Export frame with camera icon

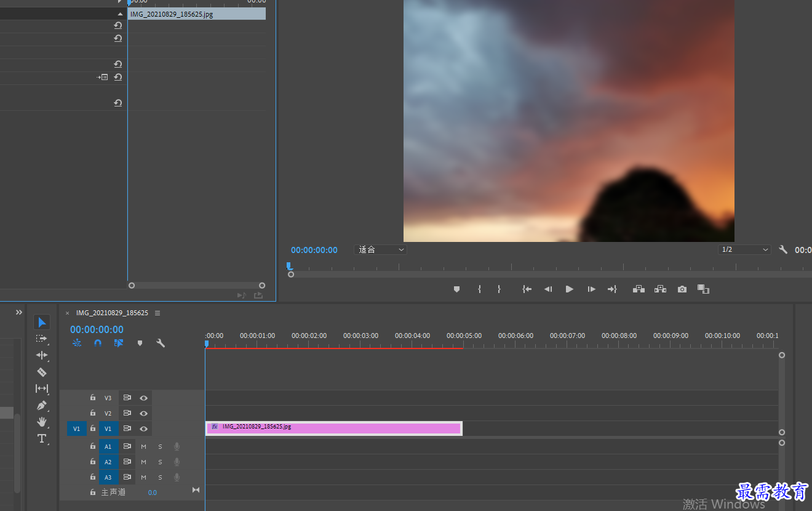tap(682, 289)
